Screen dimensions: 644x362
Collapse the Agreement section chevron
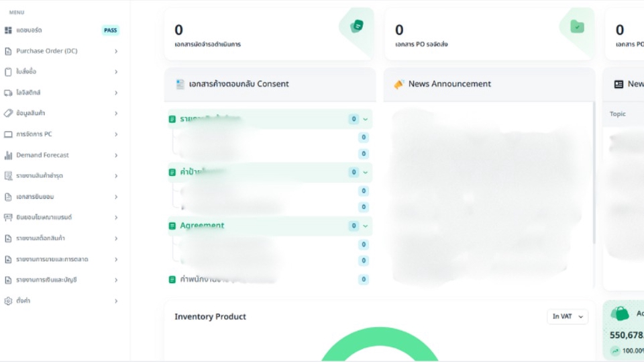click(x=365, y=226)
